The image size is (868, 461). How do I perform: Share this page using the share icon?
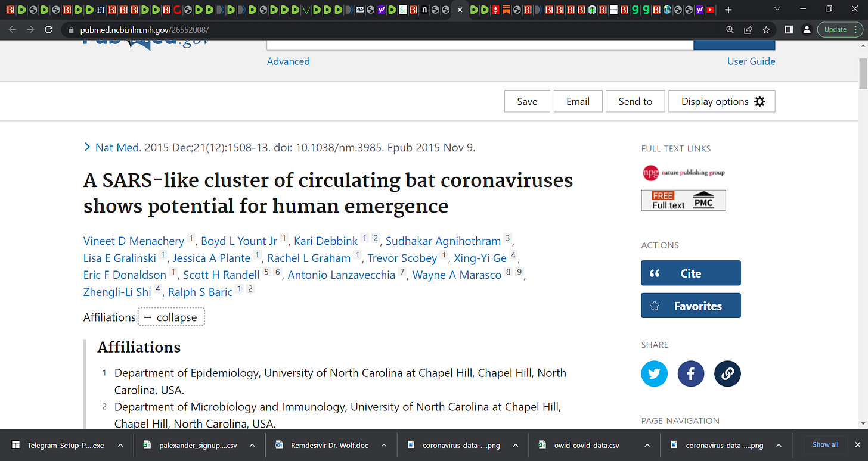748,30
